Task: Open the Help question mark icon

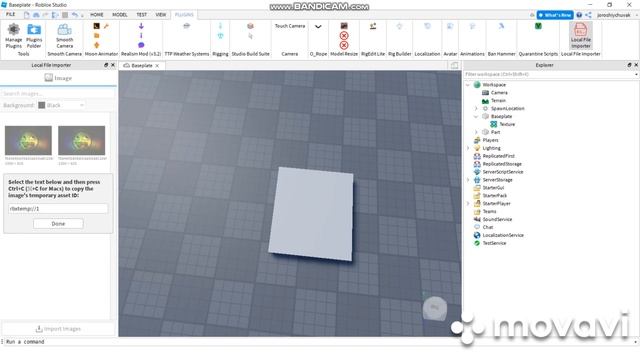Action: [x=579, y=15]
